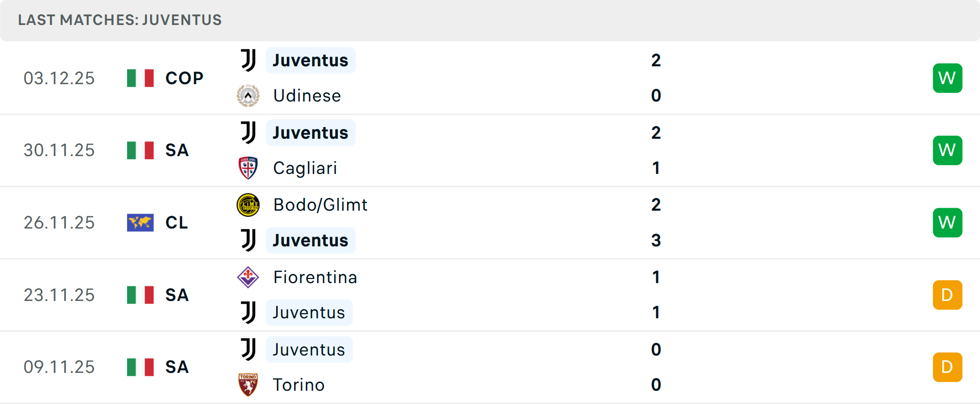
Task: Click Italy flag beside COP
Action: [140, 78]
